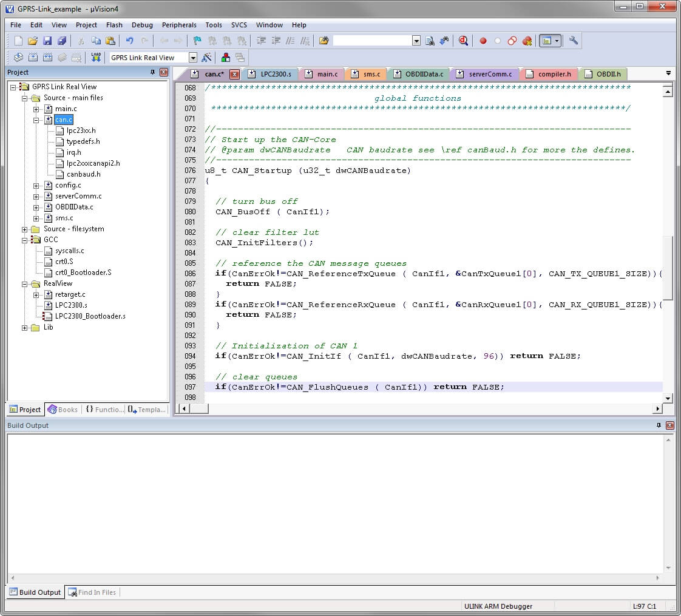Image resolution: width=681 pixels, height=616 pixels.
Task: Click the Save file toolbar icon
Action: (47, 41)
